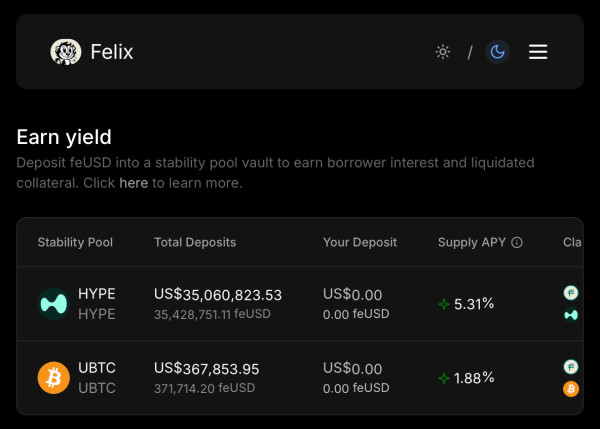Click feUSD reward icon in UBTC row

[x=571, y=367]
